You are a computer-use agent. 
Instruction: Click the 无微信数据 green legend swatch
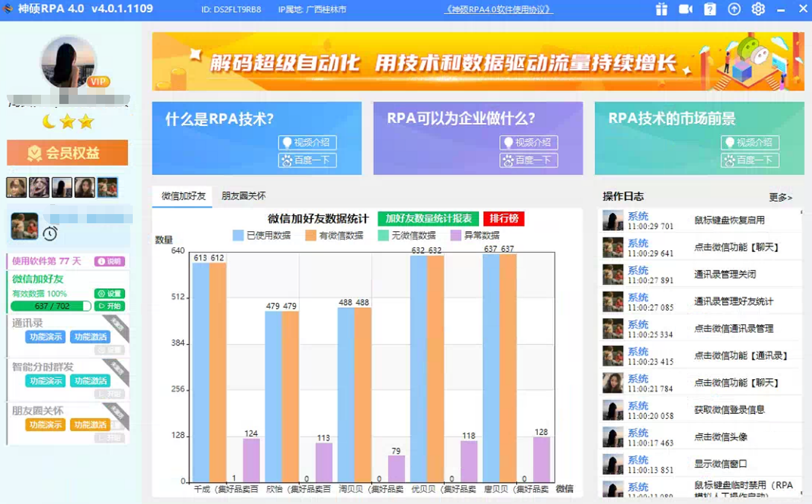384,235
